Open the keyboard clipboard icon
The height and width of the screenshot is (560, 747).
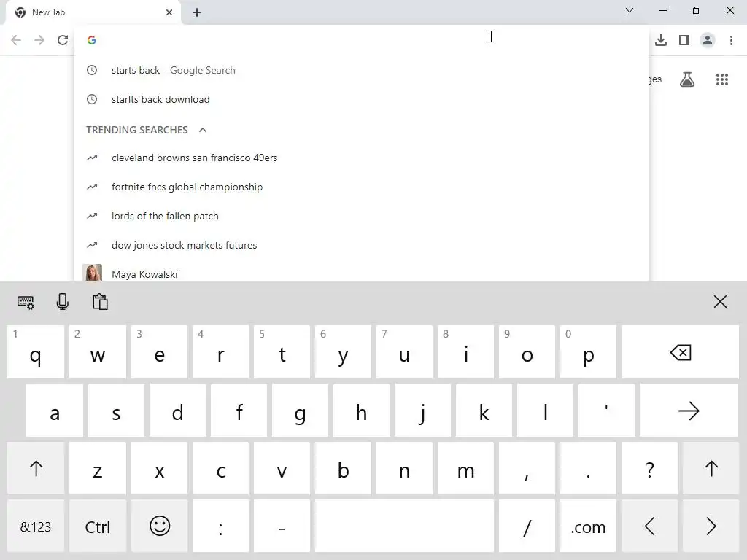tap(100, 302)
